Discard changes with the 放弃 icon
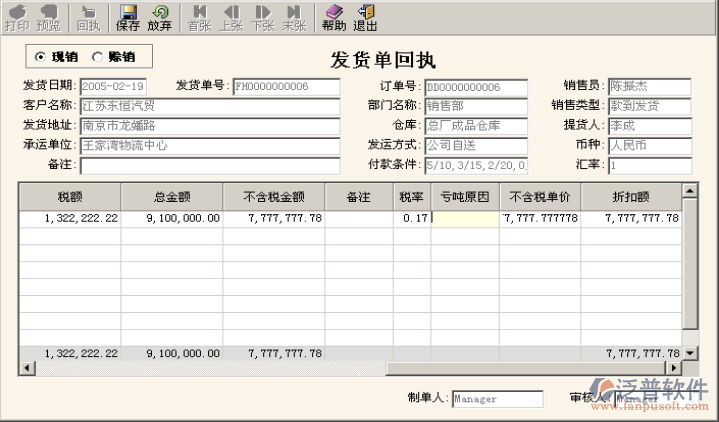 click(x=159, y=17)
